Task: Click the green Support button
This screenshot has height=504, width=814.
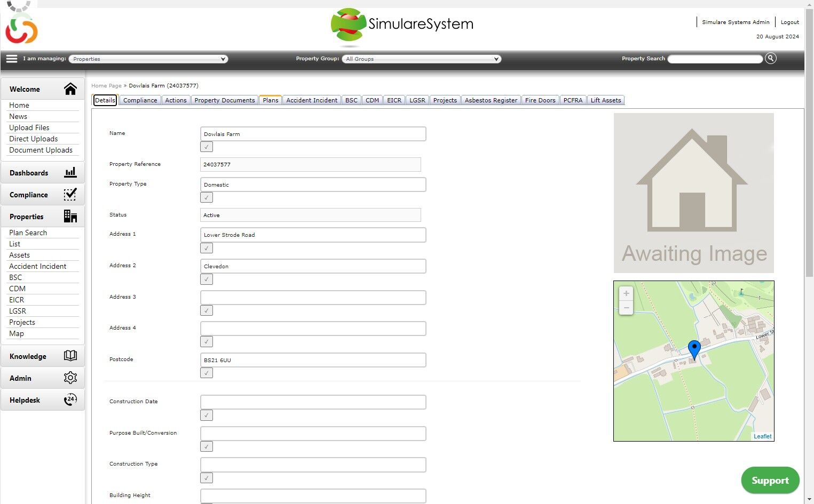Action: click(x=770, y=481)
